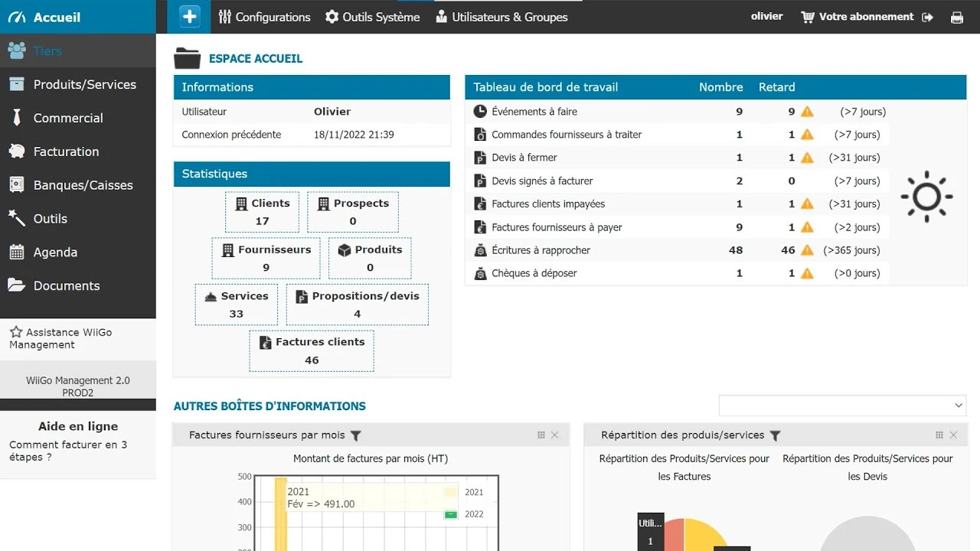Click the 2022 green color swatch
This screenshot has width=980, height=551.
(x=451, y=514)
